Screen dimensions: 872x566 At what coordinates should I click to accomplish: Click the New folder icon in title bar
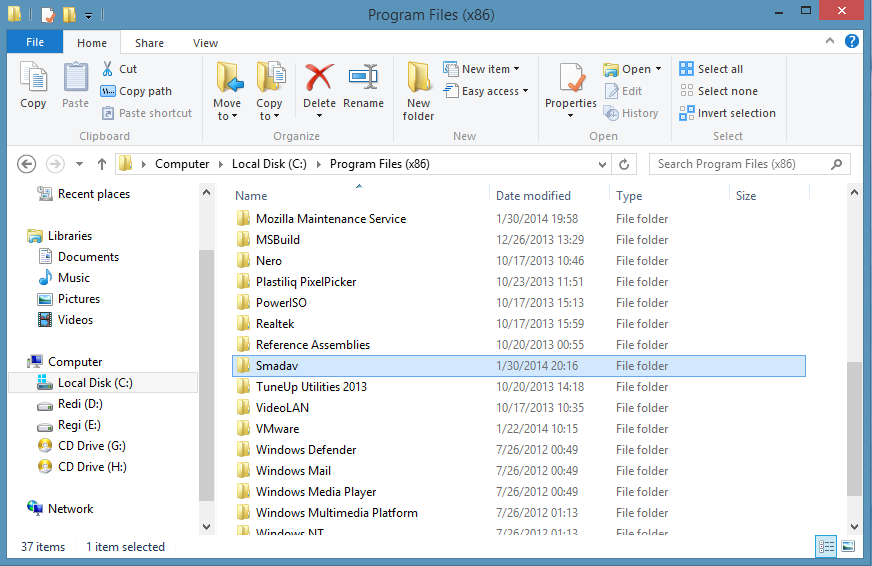(70, 14)
